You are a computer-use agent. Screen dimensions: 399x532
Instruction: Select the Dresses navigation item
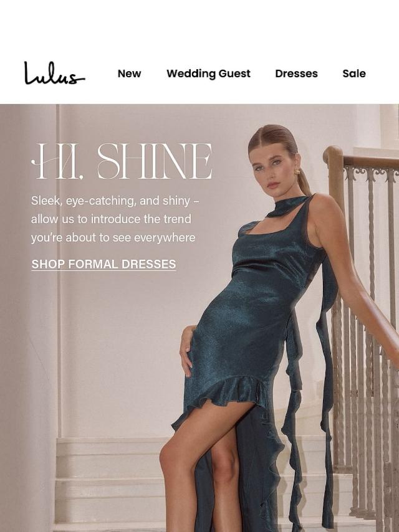[297, 74]
